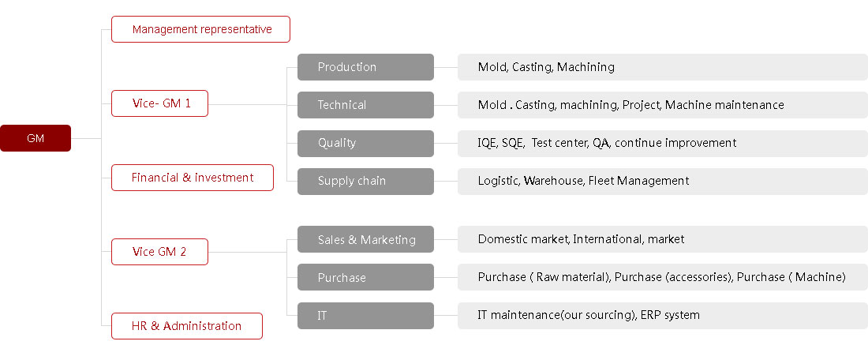This screenshot has height=360, width=868.
Task: Select the Financial & investment box
Action: pyautogui.click(x=192, y=178)
